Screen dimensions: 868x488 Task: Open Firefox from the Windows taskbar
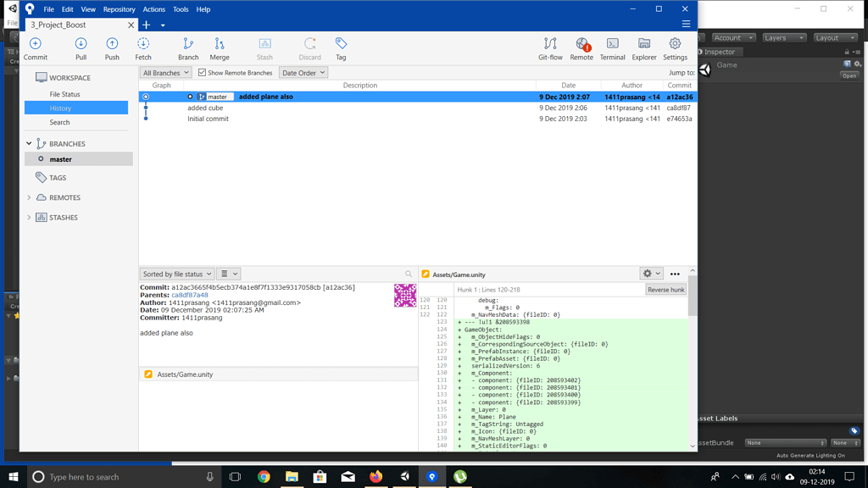click(x=376, y=477)
